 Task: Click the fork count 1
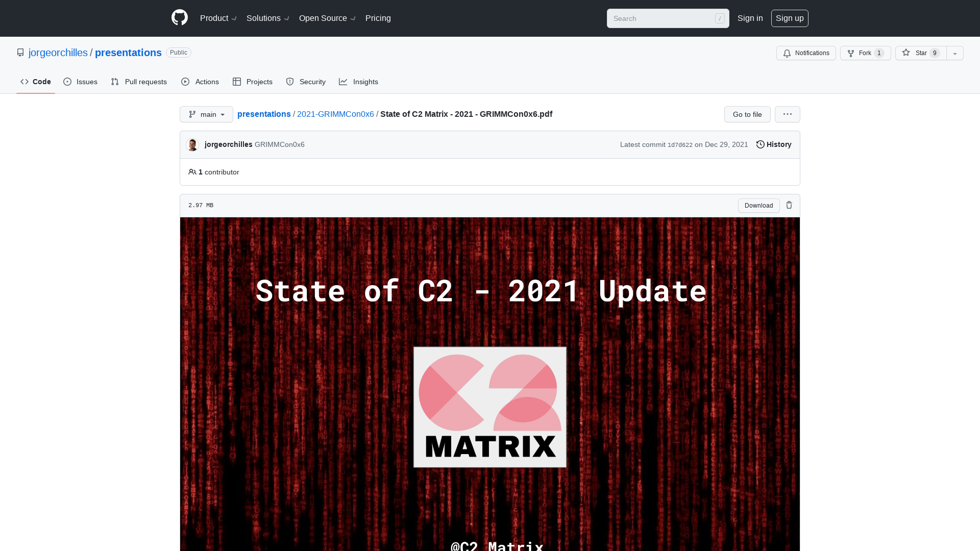(x=879, y=53)
